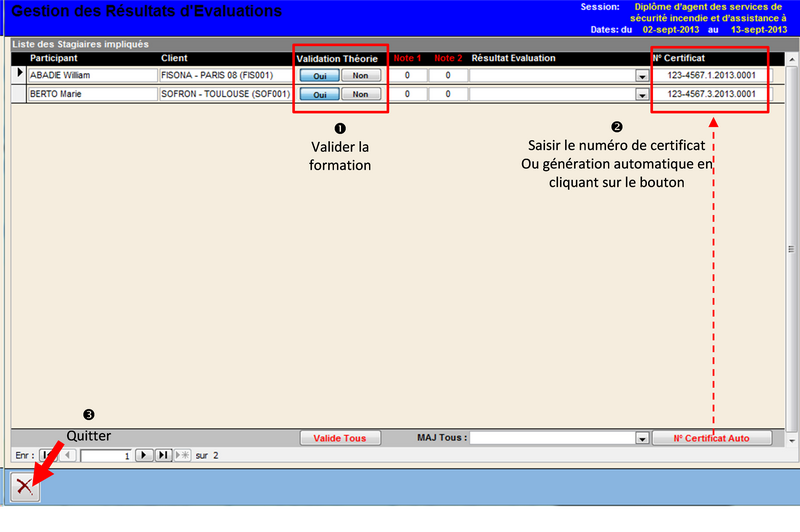The height and width of the screenshot is (532, 800).
Task: Go to the previous record
Action: pyautogui.click(x=68, y=455)
